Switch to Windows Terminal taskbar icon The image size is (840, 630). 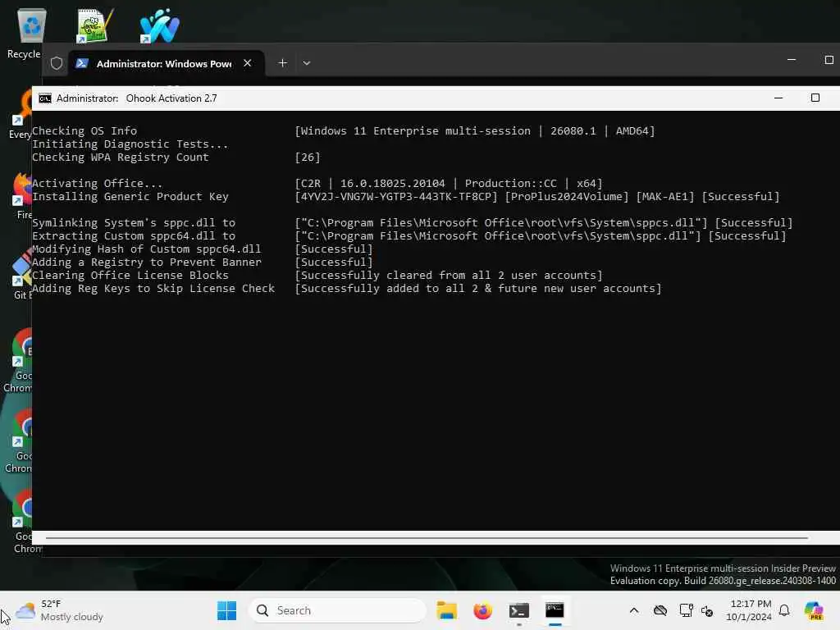pyautogui.click(x=518, y=610)
